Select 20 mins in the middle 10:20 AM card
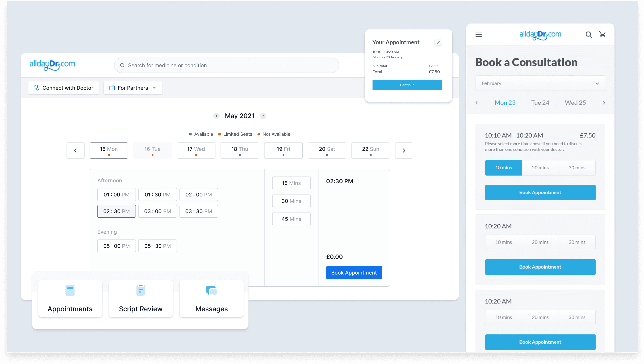 540,242
